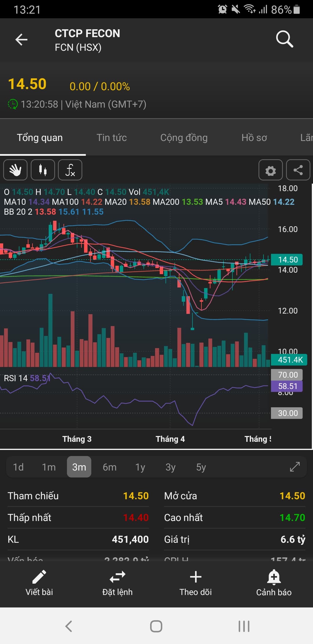This screenshot has width=313, height=644.
Task: Select the hand pan tool
Action: (15, 170)
